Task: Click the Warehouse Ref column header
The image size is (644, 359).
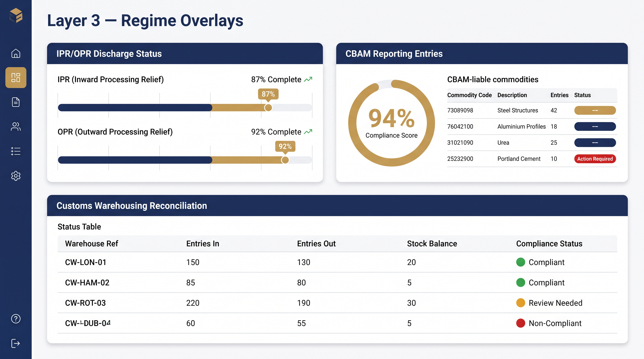Action: tap(91, 243)
